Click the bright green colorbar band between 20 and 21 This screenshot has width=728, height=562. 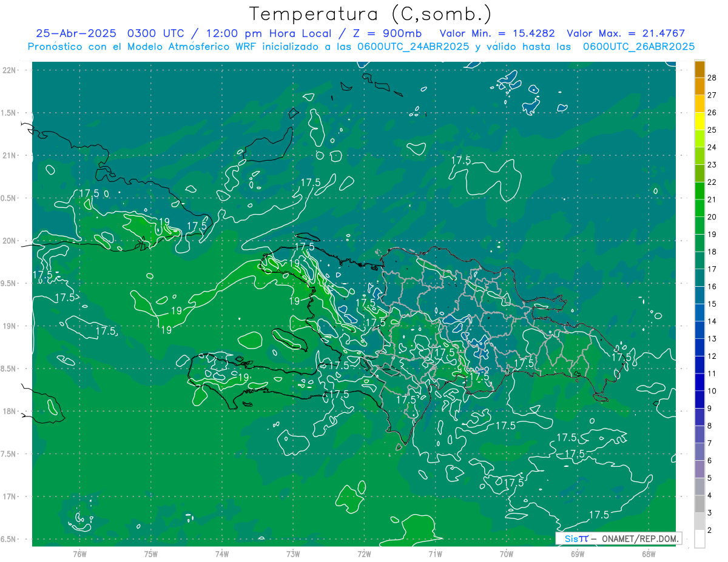tap(699, 209)
